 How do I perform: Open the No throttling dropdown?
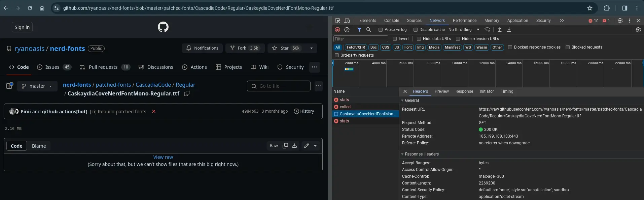click(x=464, y=30)
